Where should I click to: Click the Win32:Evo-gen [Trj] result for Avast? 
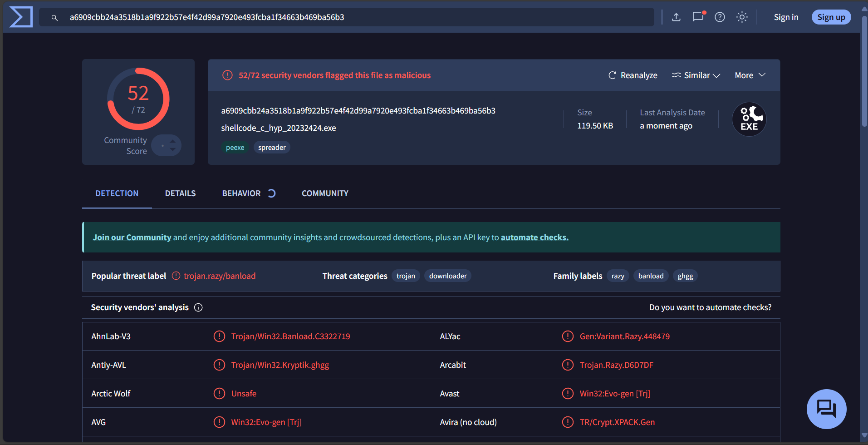pyautogui.click(x=615, y=394)
